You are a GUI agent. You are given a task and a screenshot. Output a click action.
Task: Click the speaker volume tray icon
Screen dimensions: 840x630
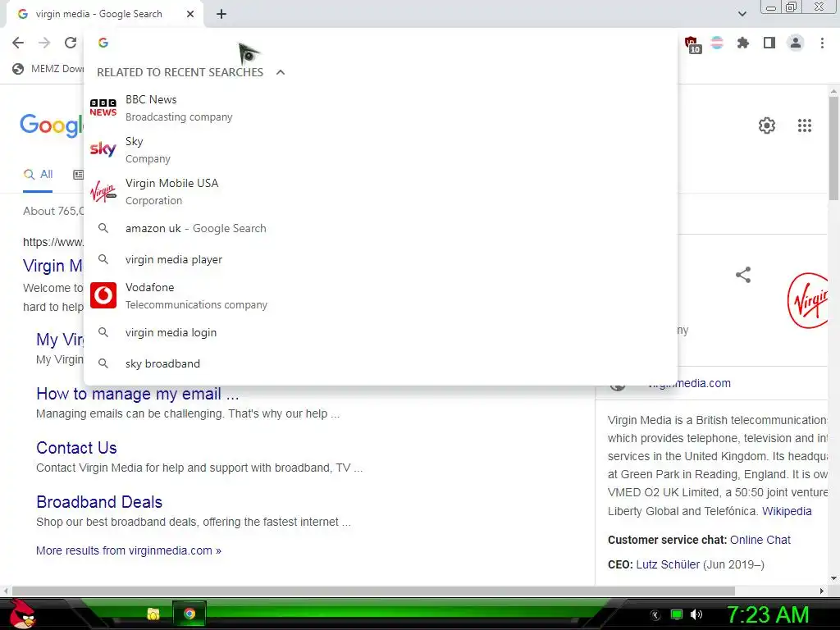(x=696, y=614)
